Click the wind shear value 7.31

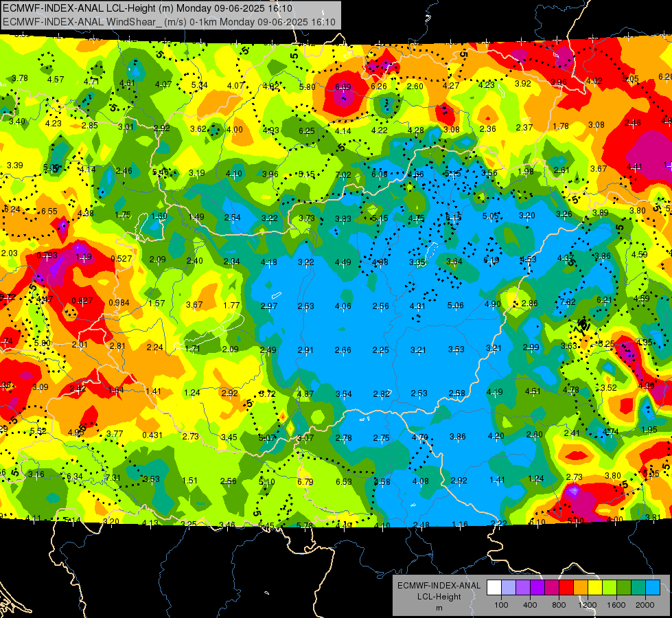[113, 478]
